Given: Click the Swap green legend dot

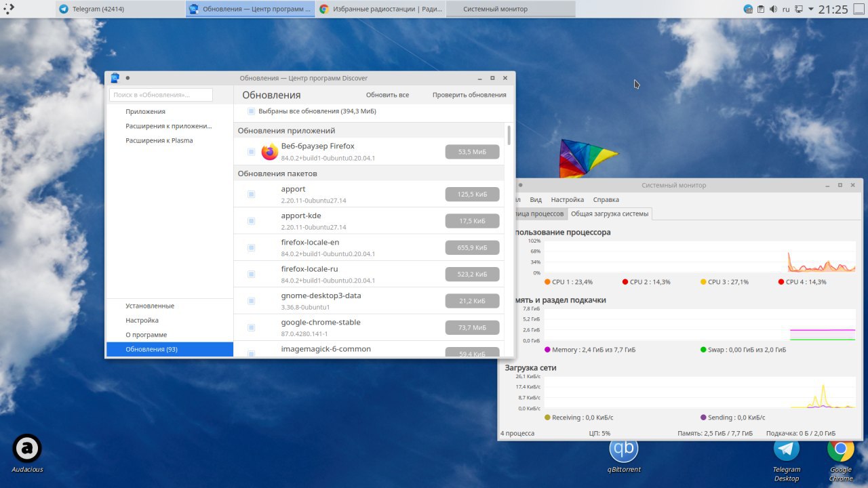Looking at the screenshot, I should click(x=703, y=350).
